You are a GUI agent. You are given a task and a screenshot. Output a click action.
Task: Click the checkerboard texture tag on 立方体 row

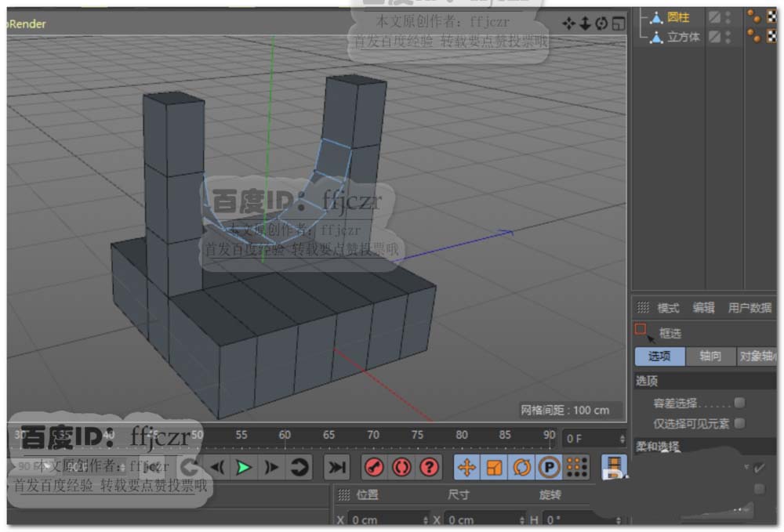(772, 35)
